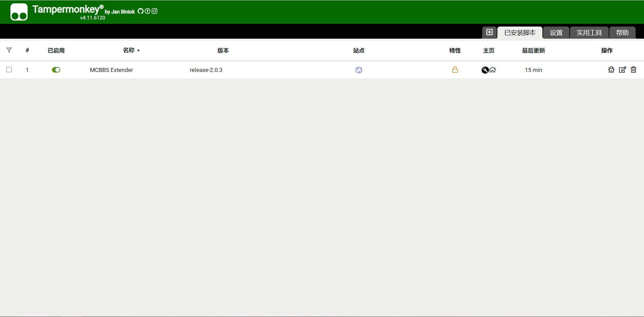Sort by the 版本 column header
Viewport: 644px width, 317px height.
[223, 50]
